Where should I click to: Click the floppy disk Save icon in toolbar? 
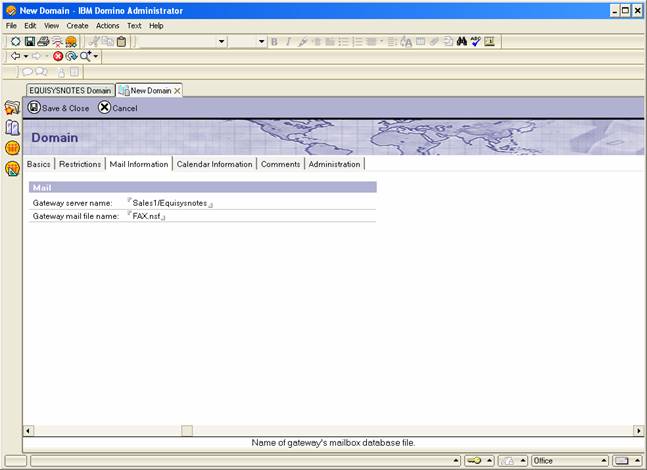click(29, 42)
